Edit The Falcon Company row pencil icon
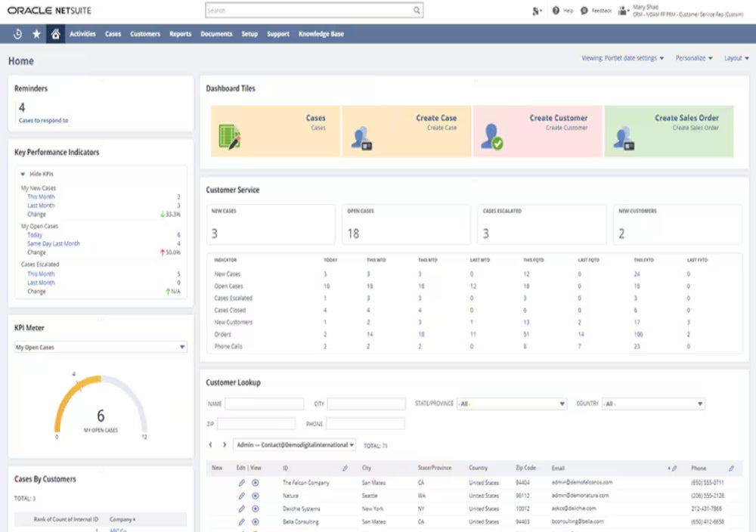This screenshot has width=756, height=532. coord(242,483)
